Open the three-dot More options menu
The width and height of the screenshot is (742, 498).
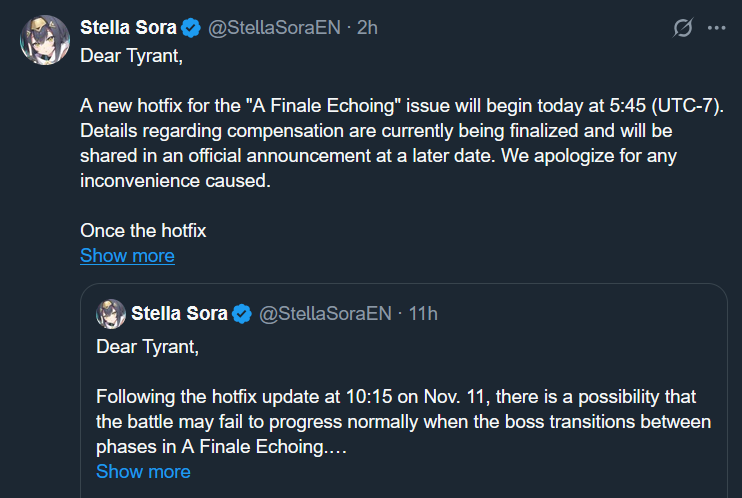(716, 28)
